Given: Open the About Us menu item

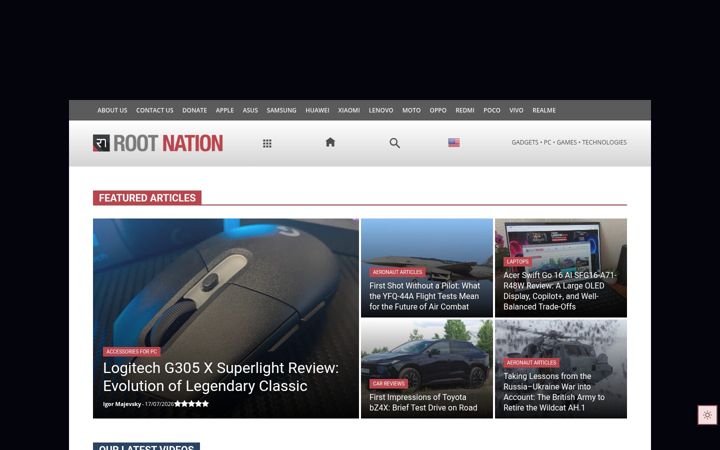Looking at the screenshot, I should click(x=112, y=110).
